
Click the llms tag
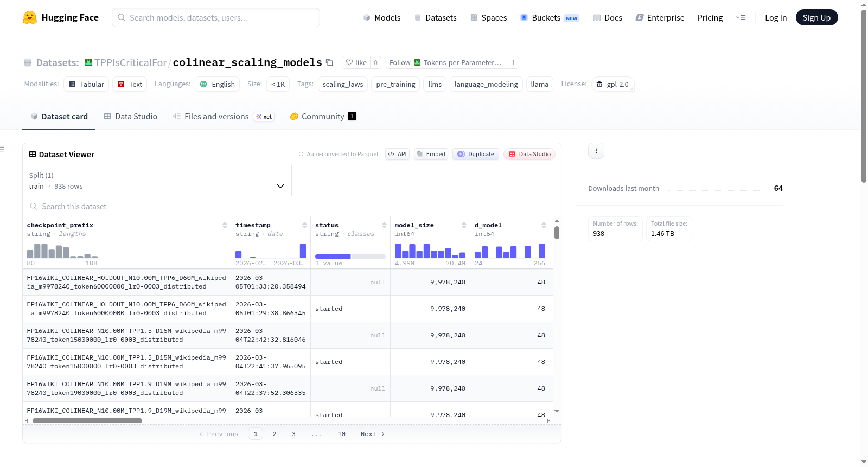435,84
